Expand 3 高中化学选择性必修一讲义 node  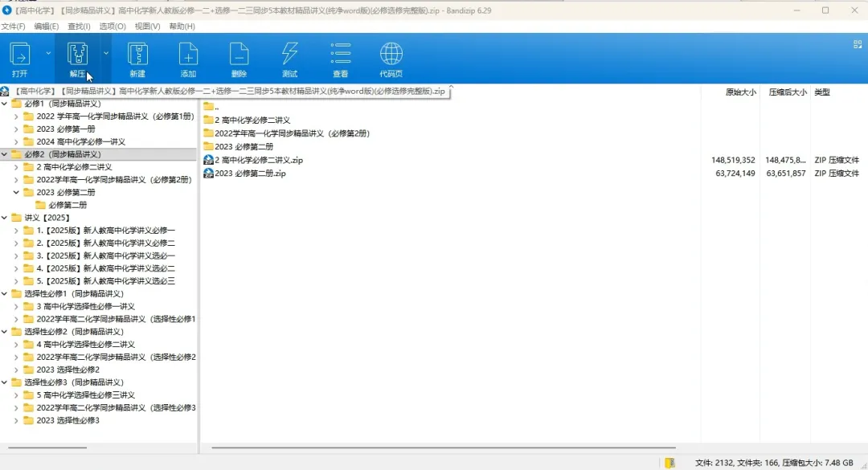pos(16,306)
